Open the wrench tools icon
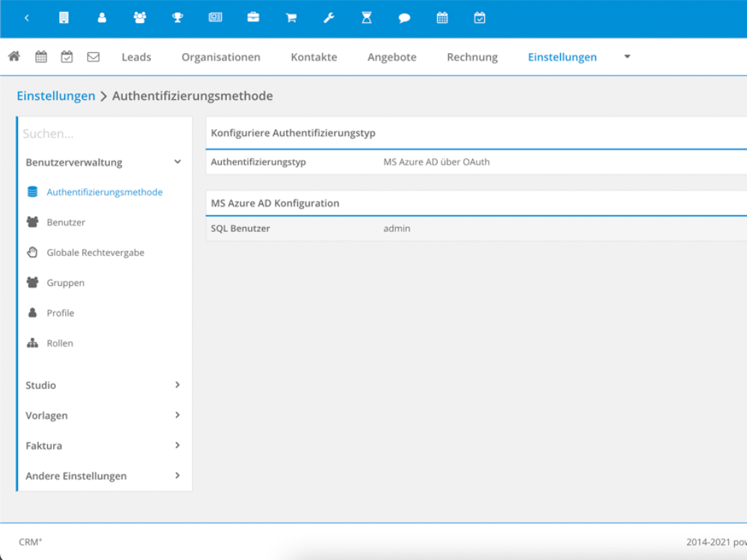Viewport: 747px width, 560px height. click(329, 18)
